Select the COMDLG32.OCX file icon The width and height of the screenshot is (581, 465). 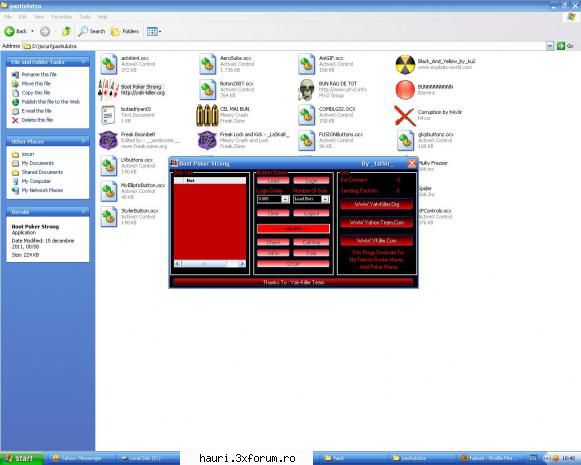coord(306,115)
